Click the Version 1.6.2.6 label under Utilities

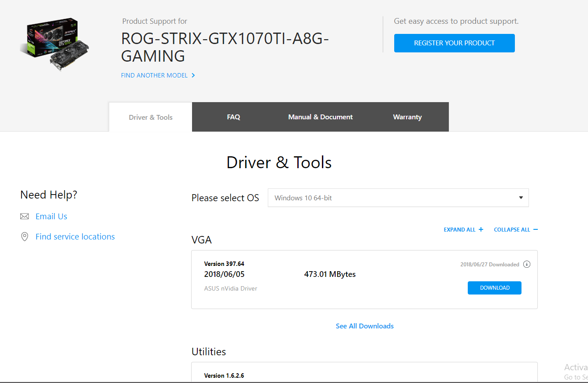224,376
